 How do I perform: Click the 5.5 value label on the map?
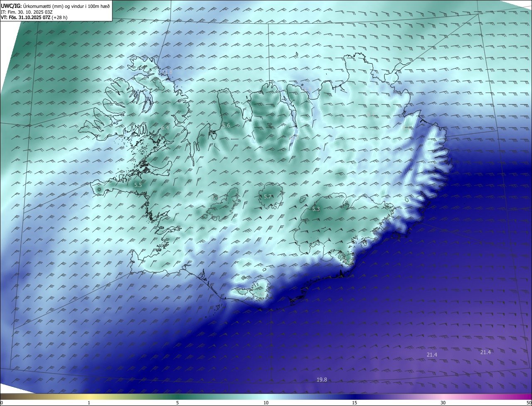(138, 185)
